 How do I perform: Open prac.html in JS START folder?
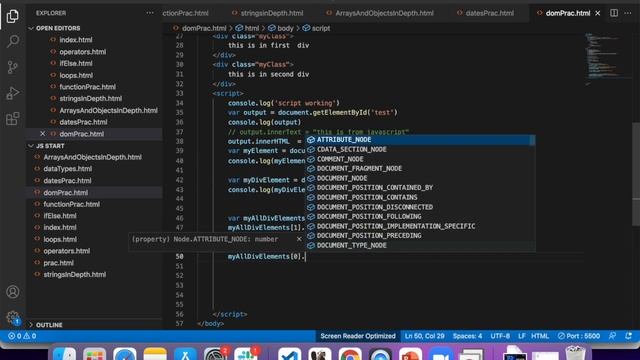[x=58, y=263]
